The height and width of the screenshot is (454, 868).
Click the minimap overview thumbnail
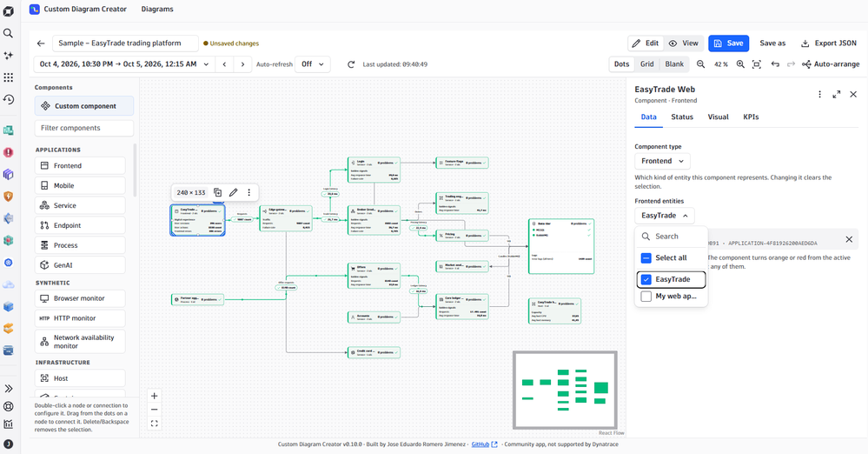pyautogui.click(x=565, y=390)
